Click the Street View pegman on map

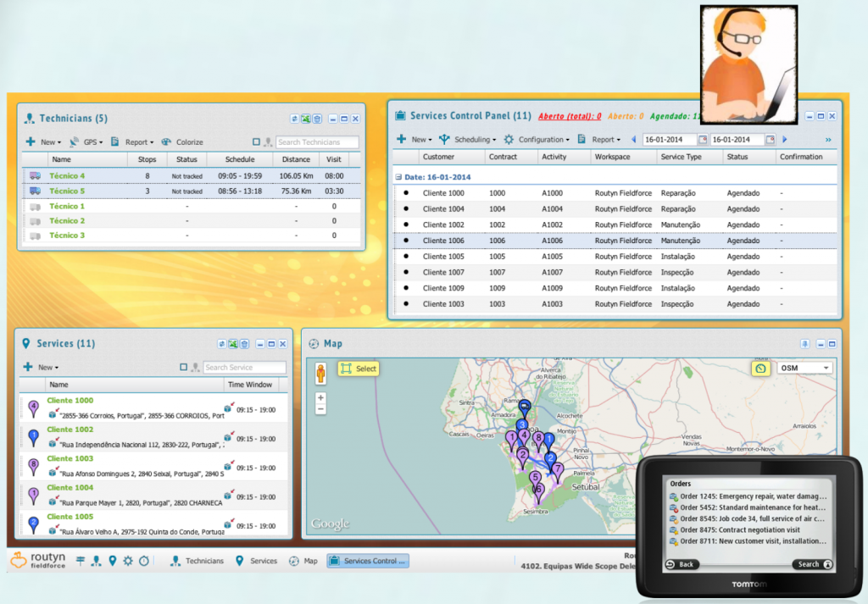pos(320,373)
